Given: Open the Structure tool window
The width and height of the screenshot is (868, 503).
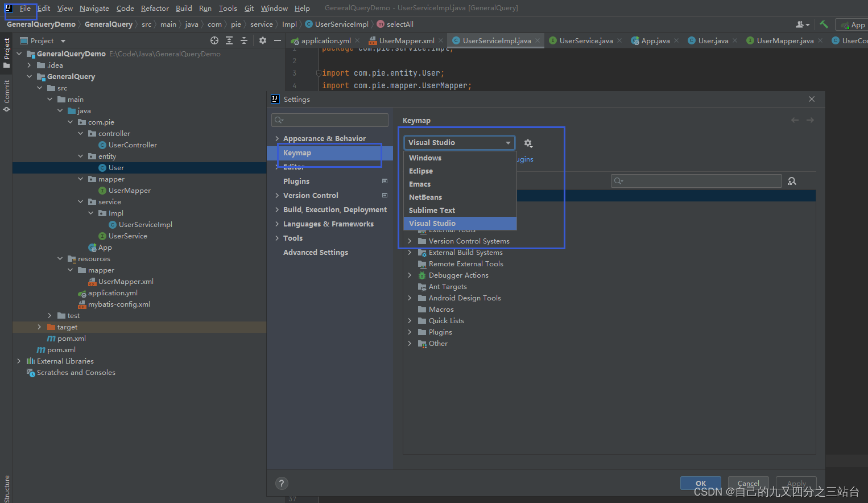Looking at the screenshot, I should (x=6, y=488).
